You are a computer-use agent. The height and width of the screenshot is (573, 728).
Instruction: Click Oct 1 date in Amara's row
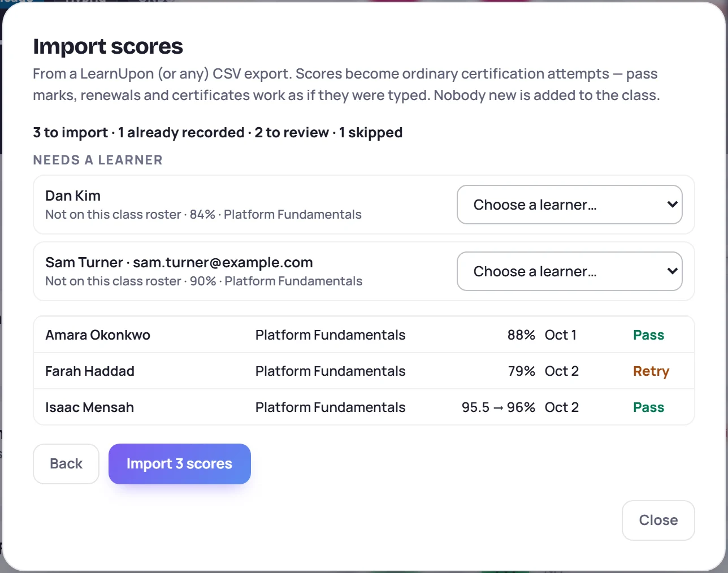(561, 335)
